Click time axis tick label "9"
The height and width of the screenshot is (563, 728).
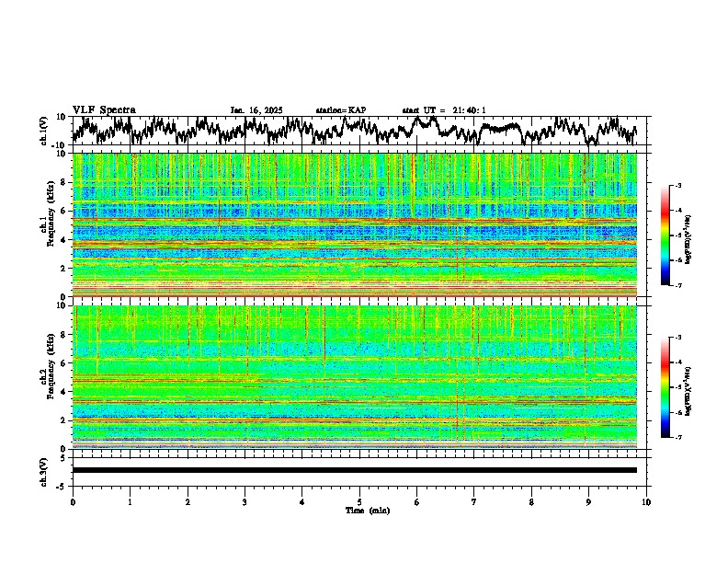pos(588,502)
